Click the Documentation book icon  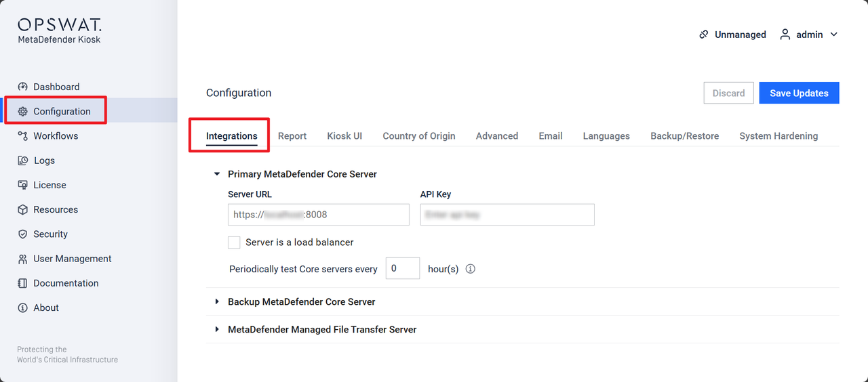(x=22, y=283)
